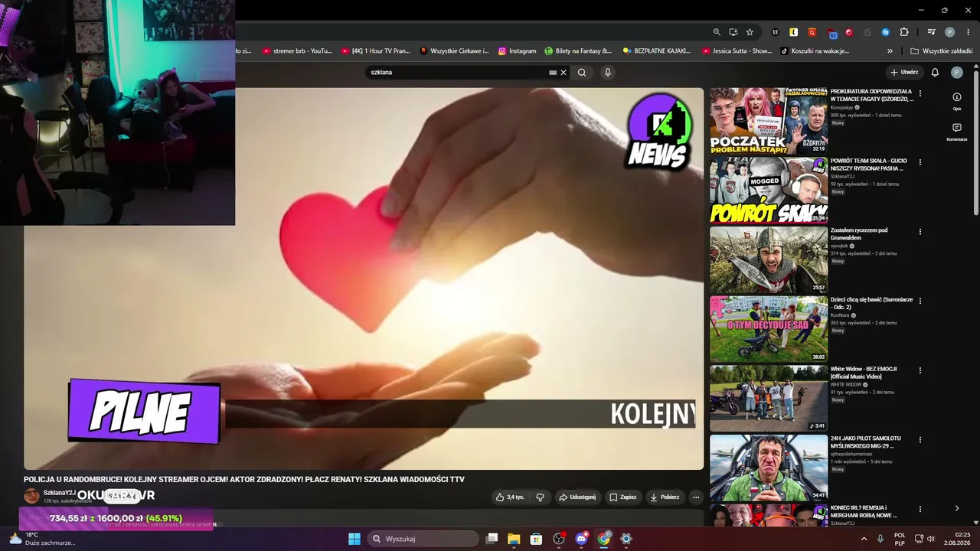The image size is (980, 551).
Task: Open YouTube notifications bell
Action: 935,73
